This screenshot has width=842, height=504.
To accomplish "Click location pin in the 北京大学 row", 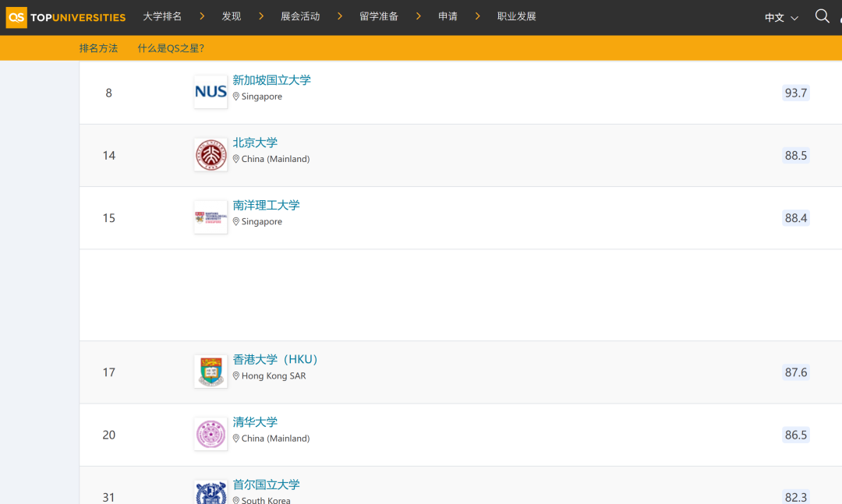I will coord(235,159).
